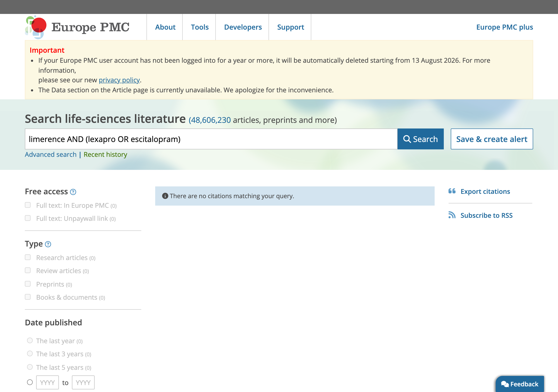Select The last year radio button
This screenshot has width=558, height=392.
30,340
